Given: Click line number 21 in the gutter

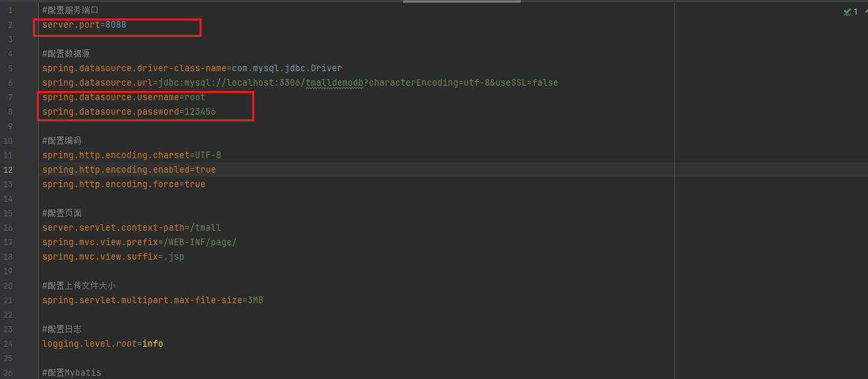Looking at the screenshot, I should click(9, 301).
